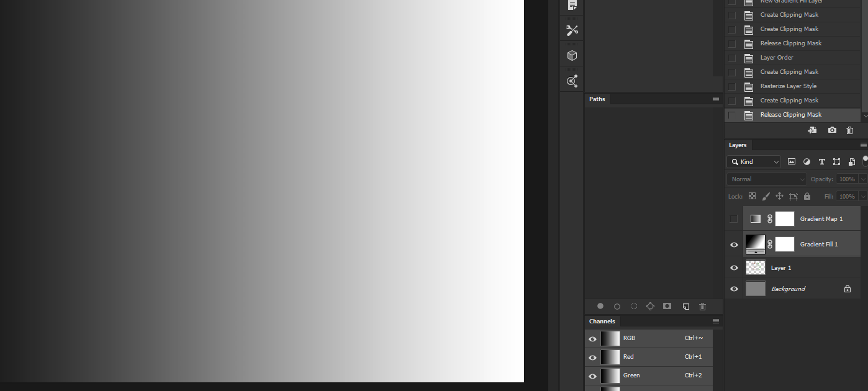
Task: Hide Layer 1 using its eye icon
Action: (734, 268)
